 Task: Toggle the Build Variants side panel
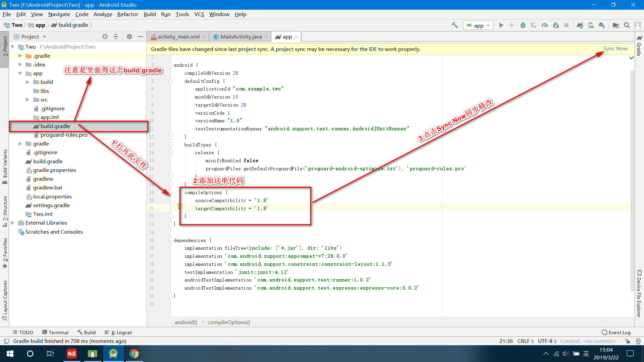(x=5, y=166)
